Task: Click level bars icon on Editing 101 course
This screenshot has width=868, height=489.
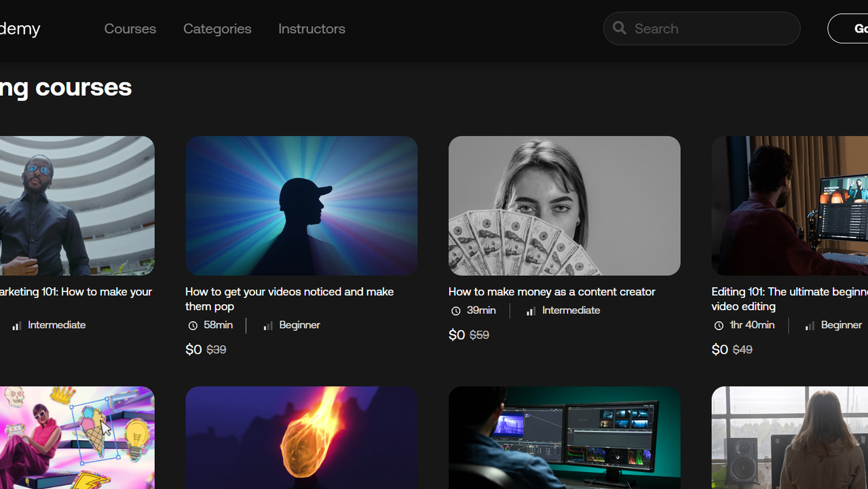Action: [810, 326]
